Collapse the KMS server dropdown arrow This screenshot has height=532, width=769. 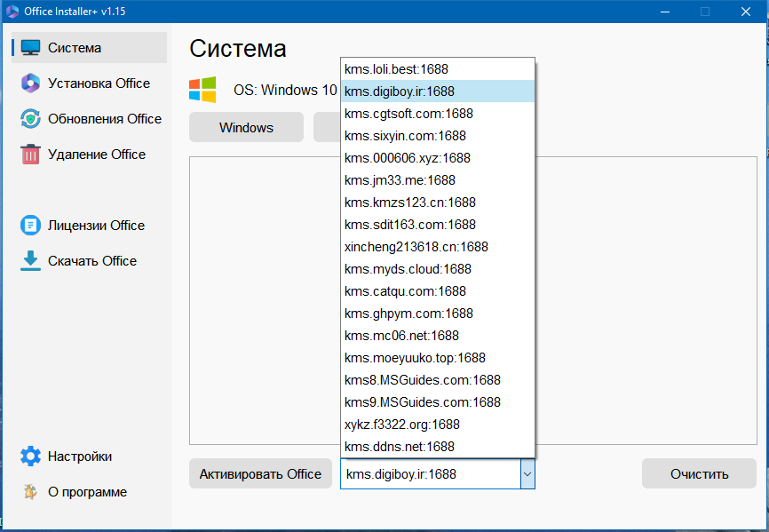[527, 474]
